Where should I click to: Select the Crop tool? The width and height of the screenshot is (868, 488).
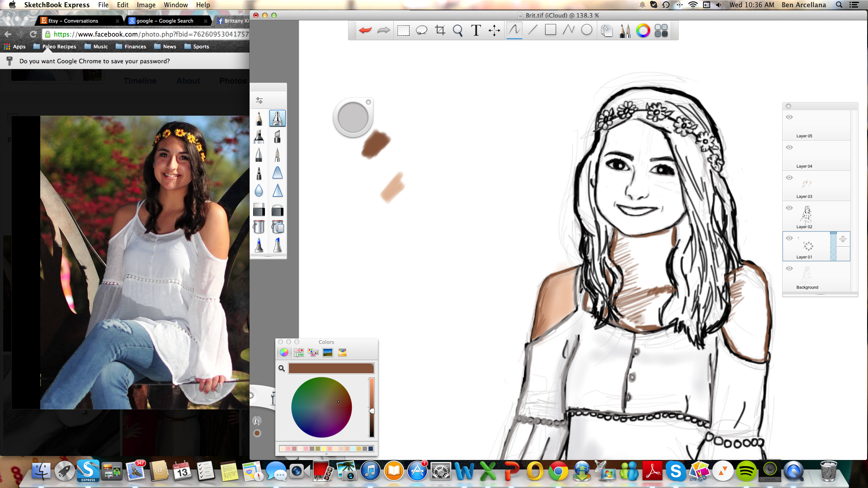[440, 30]
